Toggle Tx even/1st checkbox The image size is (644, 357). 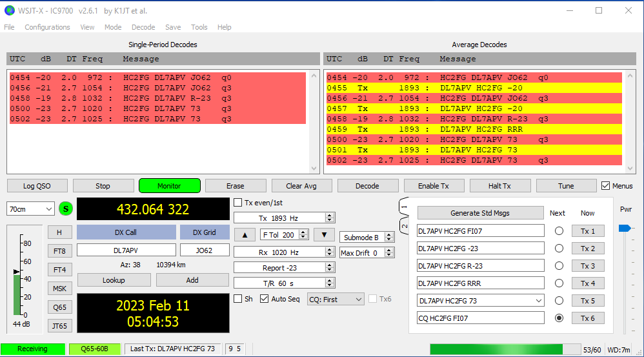point(238,203)
